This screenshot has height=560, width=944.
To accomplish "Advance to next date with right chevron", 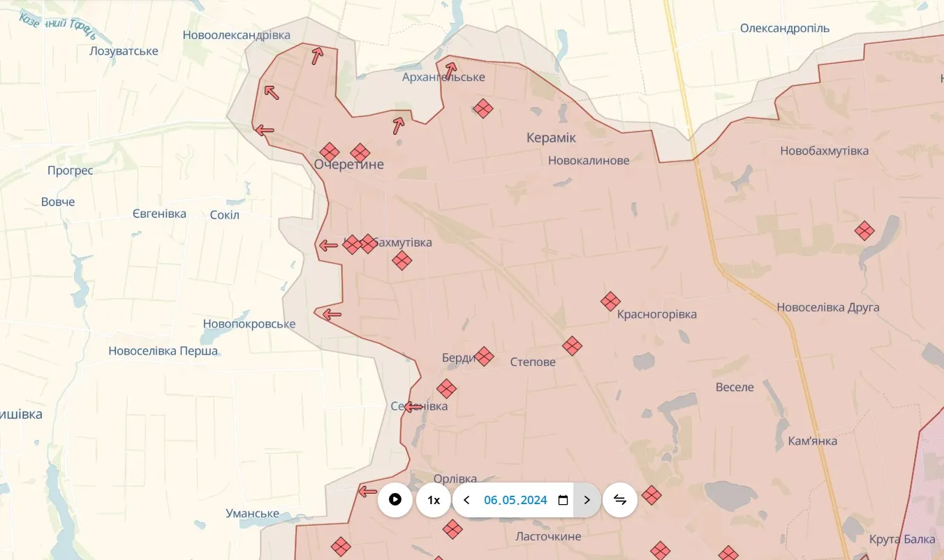I will (x=587, y=500).
